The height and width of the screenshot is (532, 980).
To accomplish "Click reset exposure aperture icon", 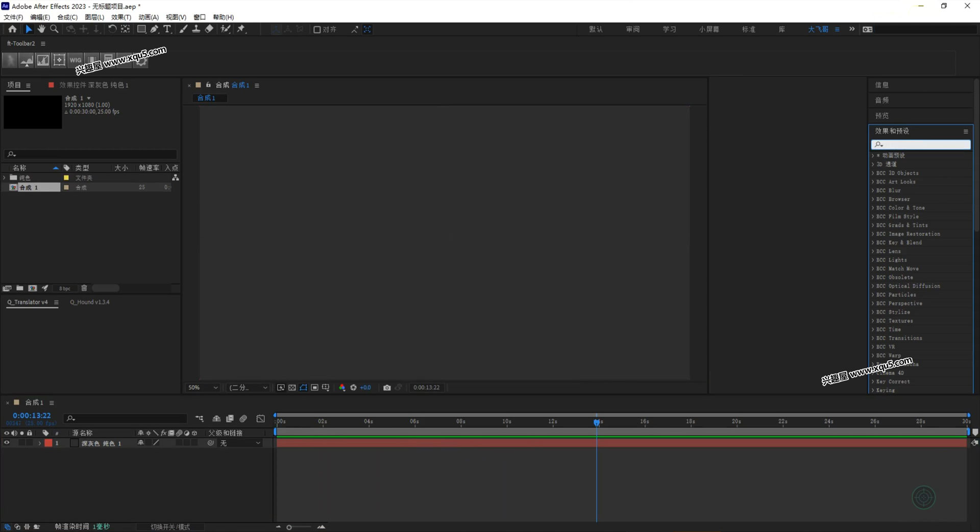I will (353, 388).
